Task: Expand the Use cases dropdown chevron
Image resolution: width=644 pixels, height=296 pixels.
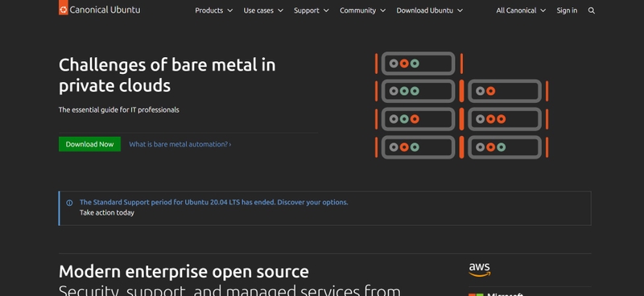Action: [280, 10]
